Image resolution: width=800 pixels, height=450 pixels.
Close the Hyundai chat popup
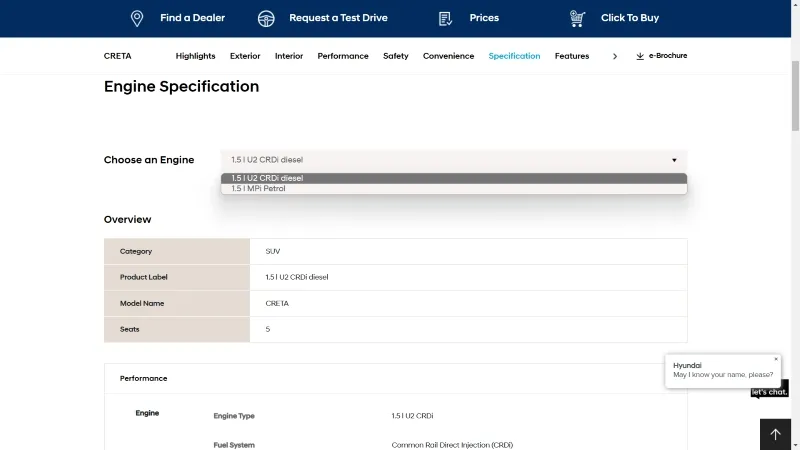coord(776,359)
